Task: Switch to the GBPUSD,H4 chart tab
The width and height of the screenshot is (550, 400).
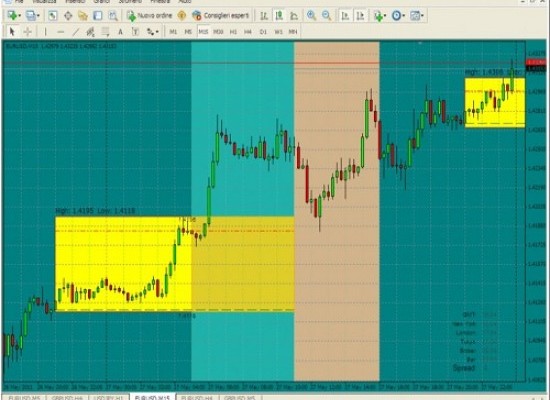Action: tap(68, 398)
